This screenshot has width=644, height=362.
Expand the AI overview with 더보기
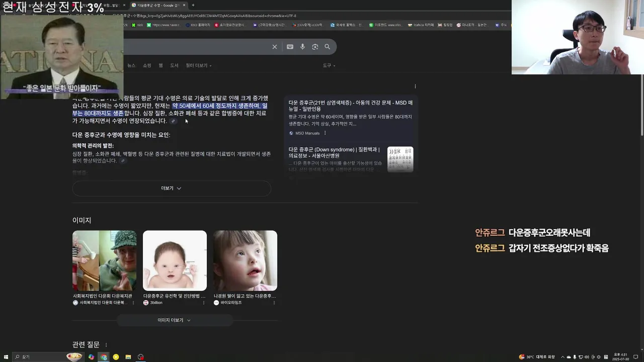(x=172, y=188)
